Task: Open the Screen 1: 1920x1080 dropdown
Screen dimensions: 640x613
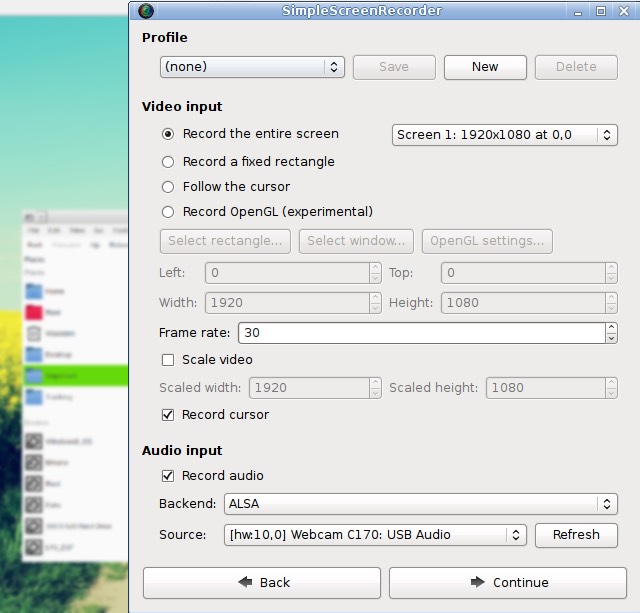Action: (504, 135)
